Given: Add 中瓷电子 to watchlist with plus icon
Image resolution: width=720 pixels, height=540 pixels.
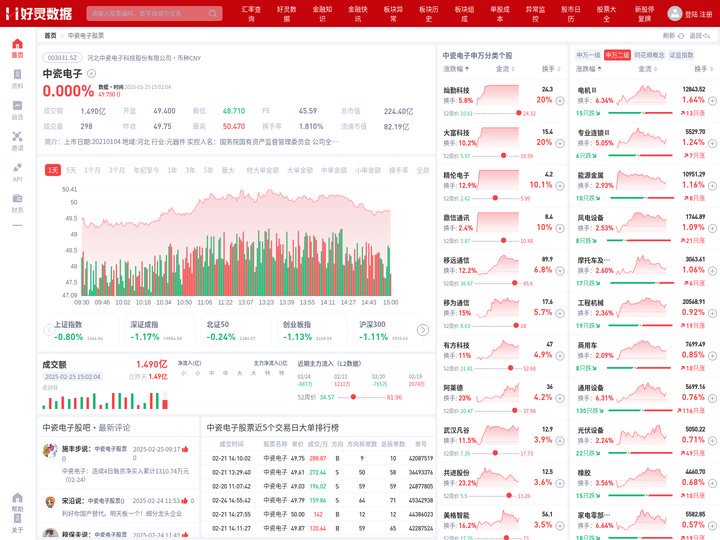Looking at the screenshot, I should click(x=91, y=73).
